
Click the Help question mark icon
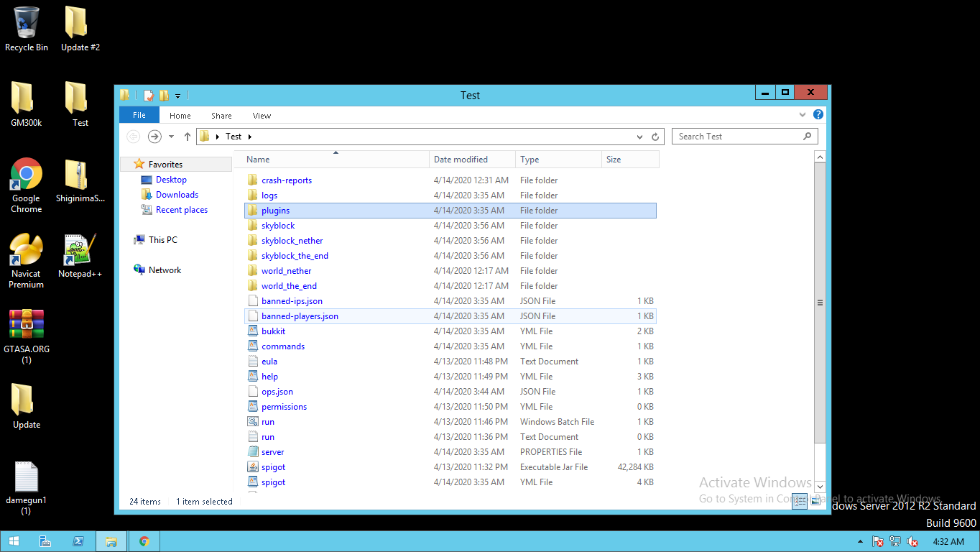tap(818, 115)
